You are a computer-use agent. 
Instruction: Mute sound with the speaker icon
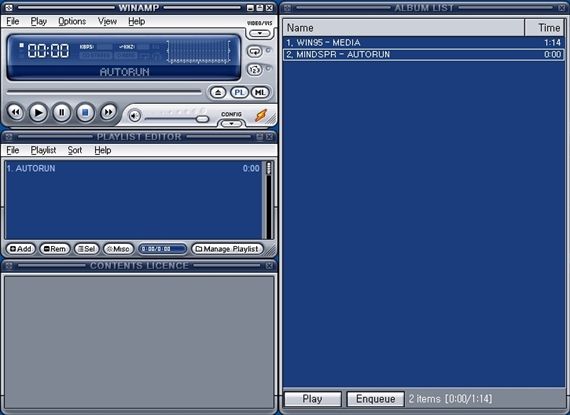[x=135, y=116]
